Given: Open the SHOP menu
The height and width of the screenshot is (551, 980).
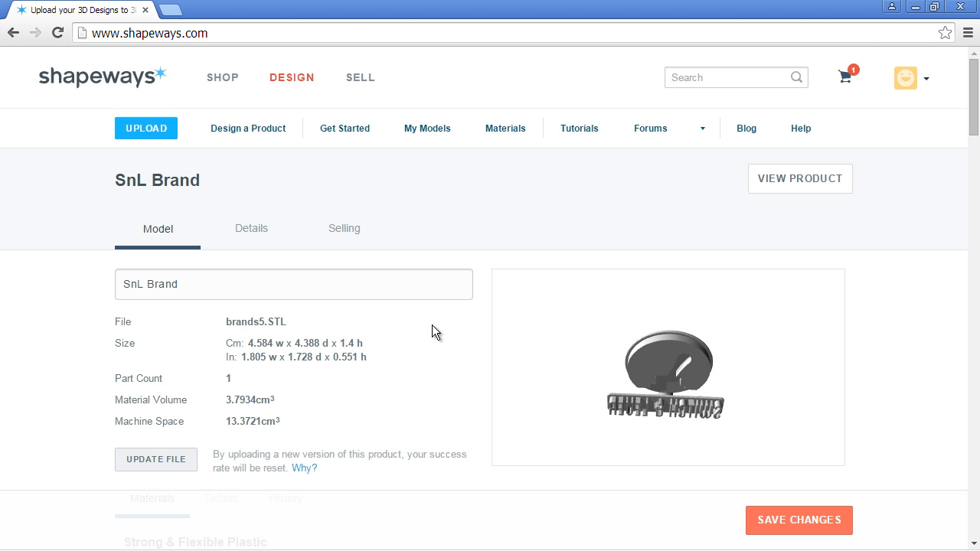Looking at the screenshot, I should tap(223, 77).
